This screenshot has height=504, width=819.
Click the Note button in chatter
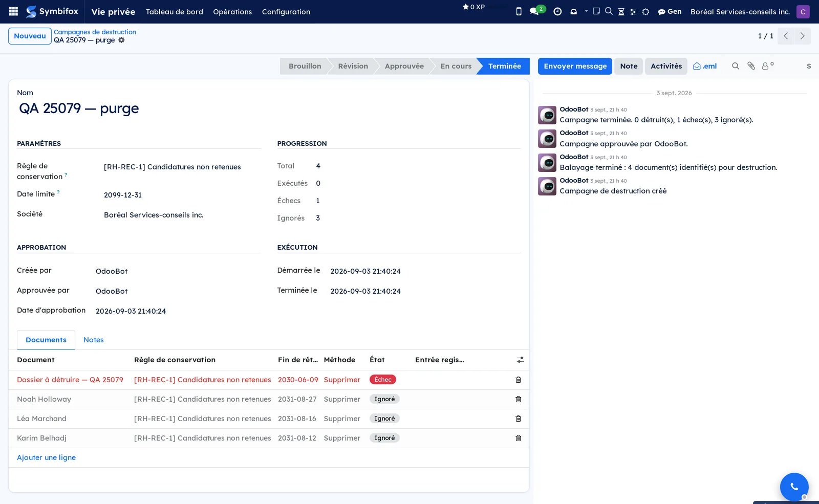click(629, 66)
